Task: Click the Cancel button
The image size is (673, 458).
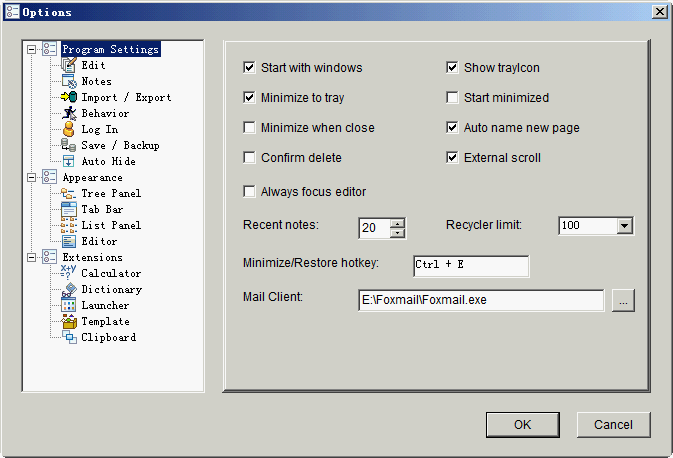Action: coord(613,424)
